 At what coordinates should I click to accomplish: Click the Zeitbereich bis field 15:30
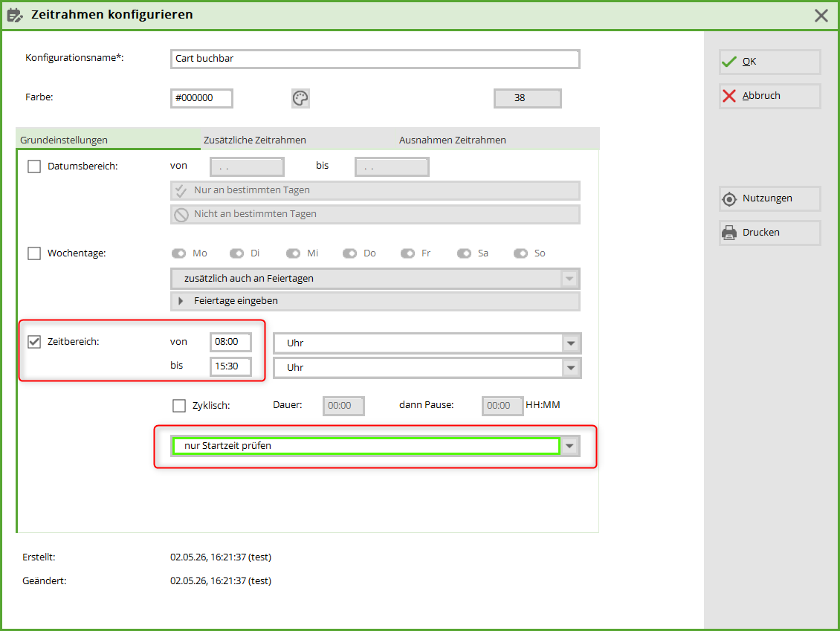coord(231,367)
